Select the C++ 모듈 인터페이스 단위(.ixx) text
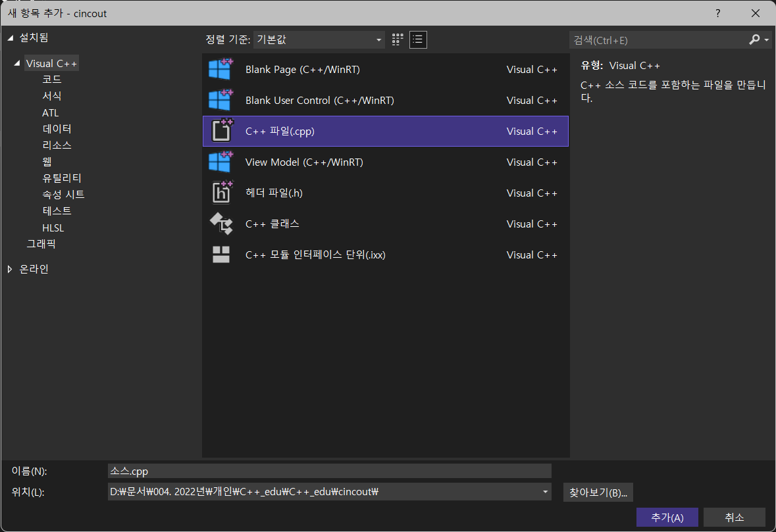This screenshot has height=532, width=776. (x=315, y=254)
